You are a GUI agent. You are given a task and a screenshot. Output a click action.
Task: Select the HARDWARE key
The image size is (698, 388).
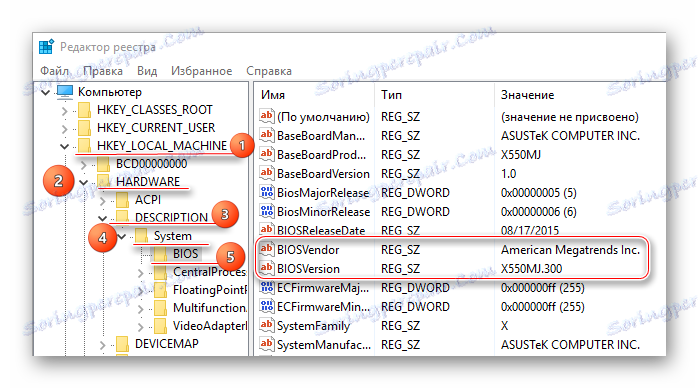click(148, 182)
